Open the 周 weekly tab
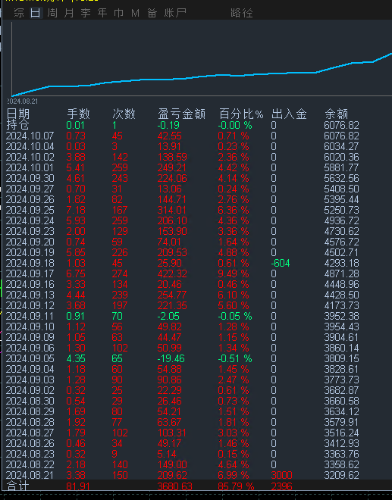This screenshot has width=392, height=500. click(x=52, y=13)
